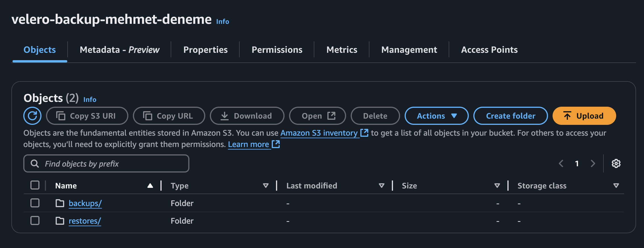Go to previous page arrow

click(561, 163)
